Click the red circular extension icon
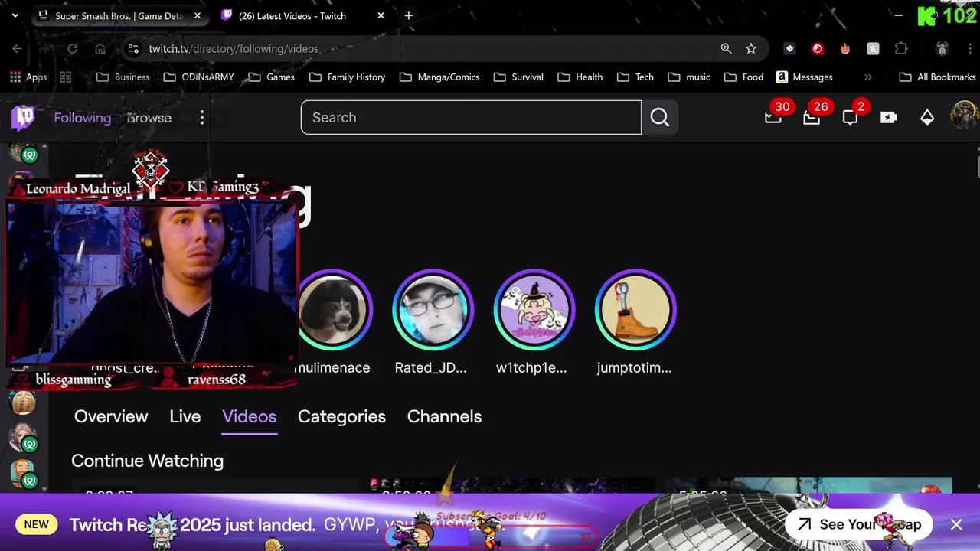Image resolution: width=980 pixels, height=551 pixels. pos(818,48)
